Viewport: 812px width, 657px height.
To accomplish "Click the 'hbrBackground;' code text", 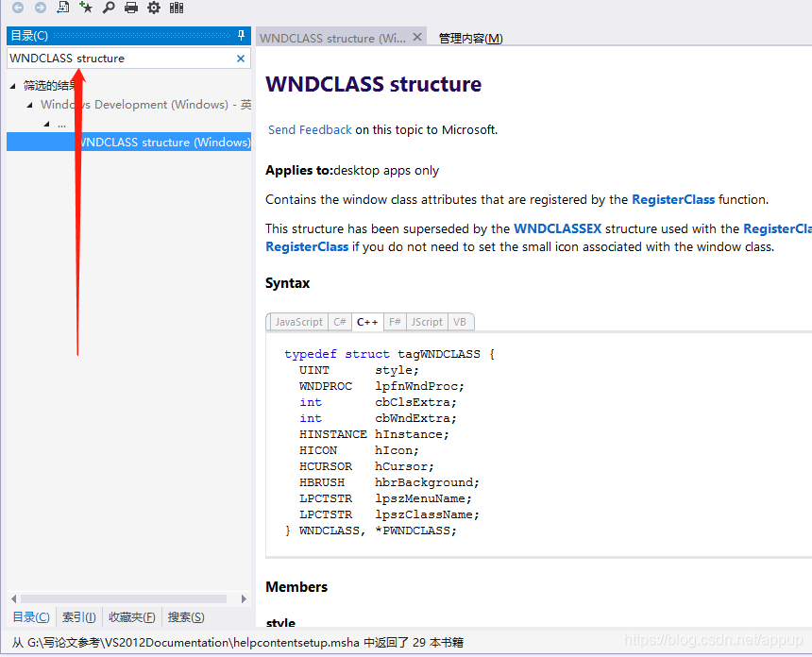I will click(427, 482).
